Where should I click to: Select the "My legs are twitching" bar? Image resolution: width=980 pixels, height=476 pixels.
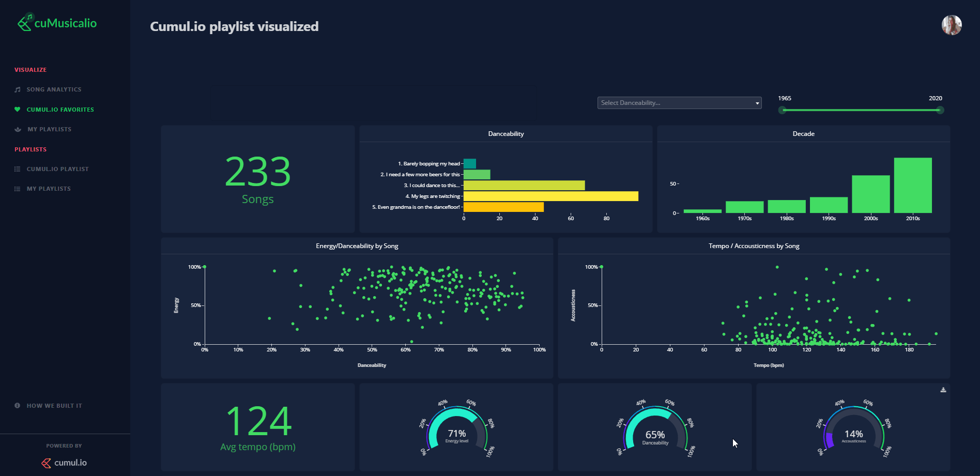(550, 196)
